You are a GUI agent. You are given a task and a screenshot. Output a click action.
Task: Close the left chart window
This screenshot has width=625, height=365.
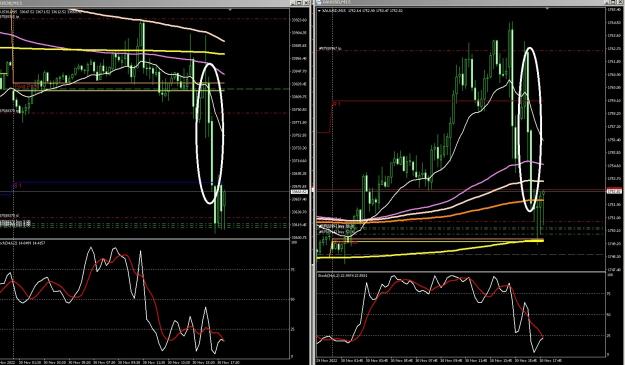click(x=306, y=2)
